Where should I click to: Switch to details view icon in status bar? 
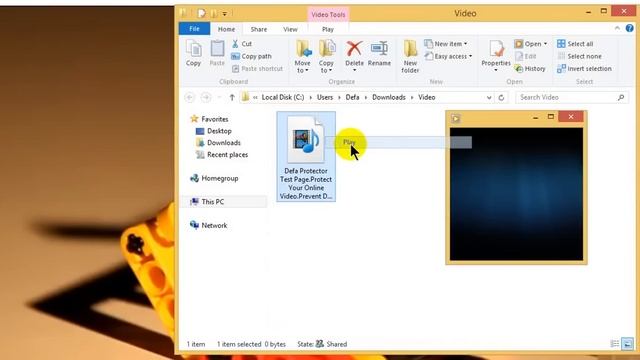tap(615, 344)
